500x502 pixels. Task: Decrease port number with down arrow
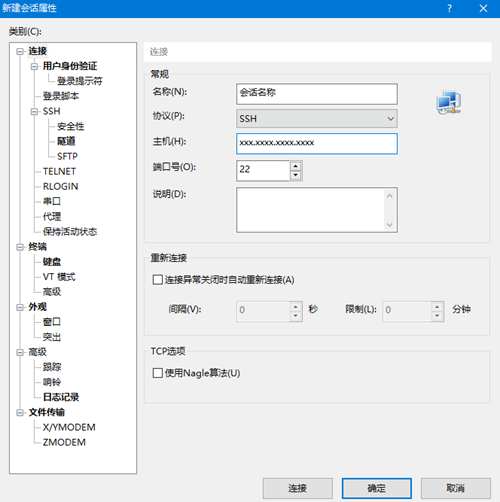(x=296, y=175)
